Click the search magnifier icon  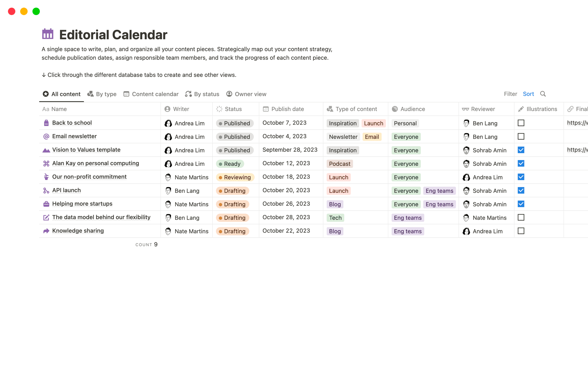[543, 94]
